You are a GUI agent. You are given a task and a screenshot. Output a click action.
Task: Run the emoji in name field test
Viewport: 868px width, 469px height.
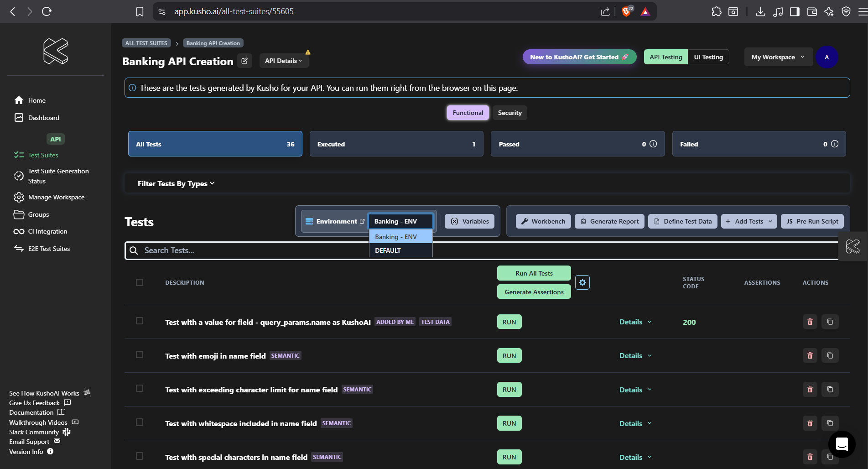tap(509, 355)
